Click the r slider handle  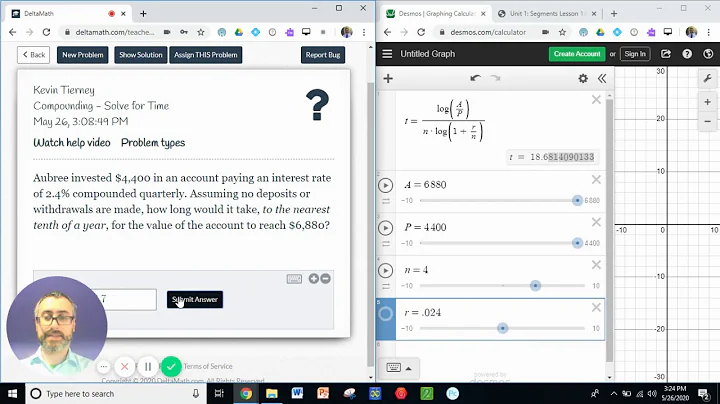pos(502,328)
